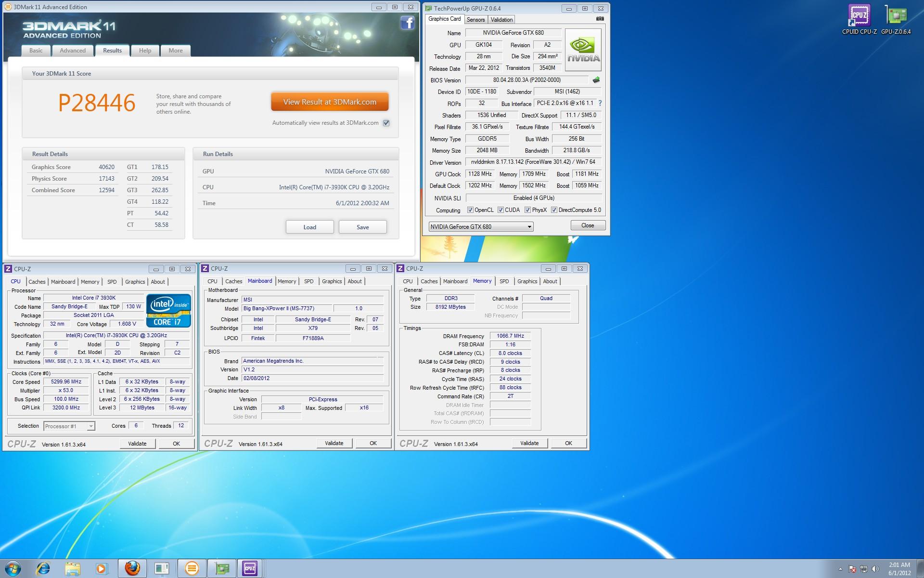Click Validate in the left CPU-Z window
Viewport: 924px width, 578px height.
tap(137, 444)
